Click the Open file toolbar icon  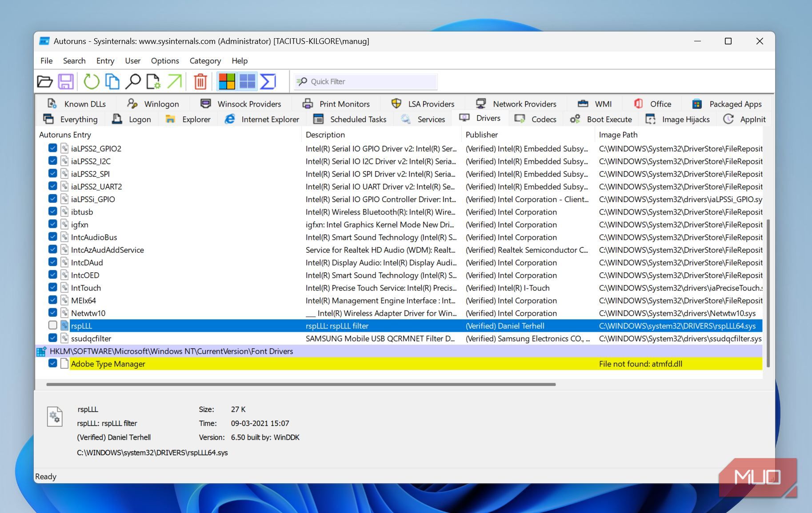click(44, 81)
